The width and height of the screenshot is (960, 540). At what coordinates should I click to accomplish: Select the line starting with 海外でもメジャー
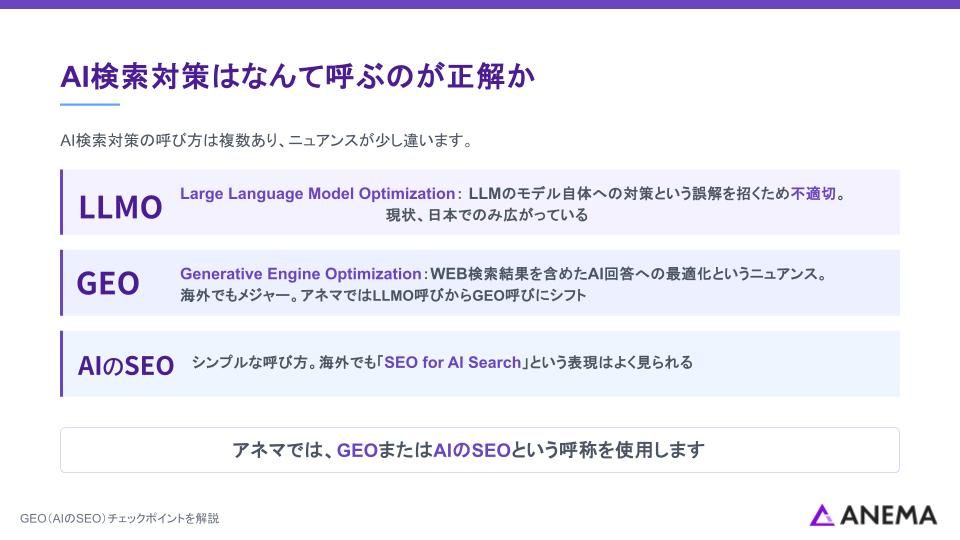[x=383, y=295]
